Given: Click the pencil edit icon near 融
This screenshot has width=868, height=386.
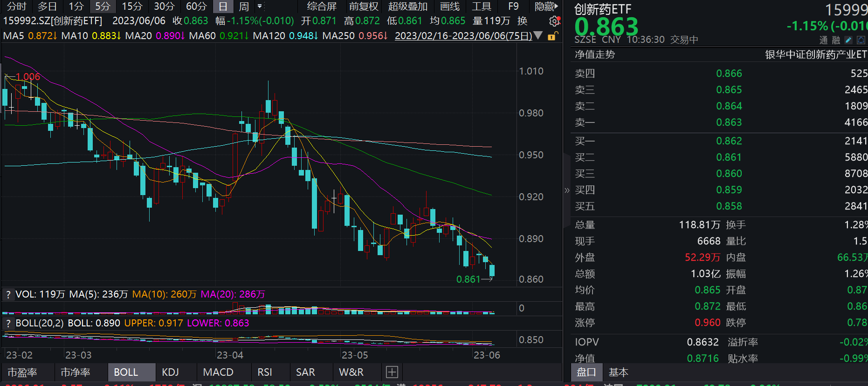Looking at the screenshot, I should [848, 40].
